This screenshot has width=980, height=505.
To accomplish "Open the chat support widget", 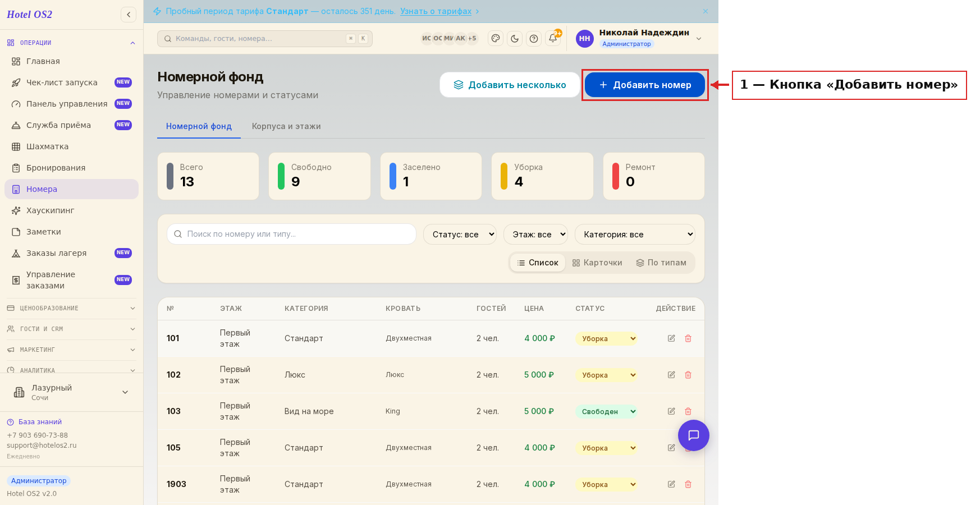I will 694,435.
